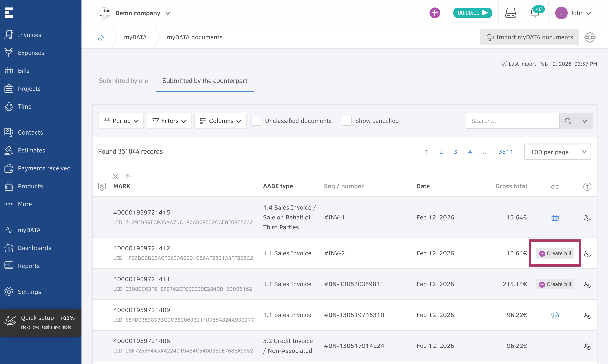Viewport: 608px width, 364px height.
Task: Open the myDATA sidebar menu item
Action: pos(29,230)
